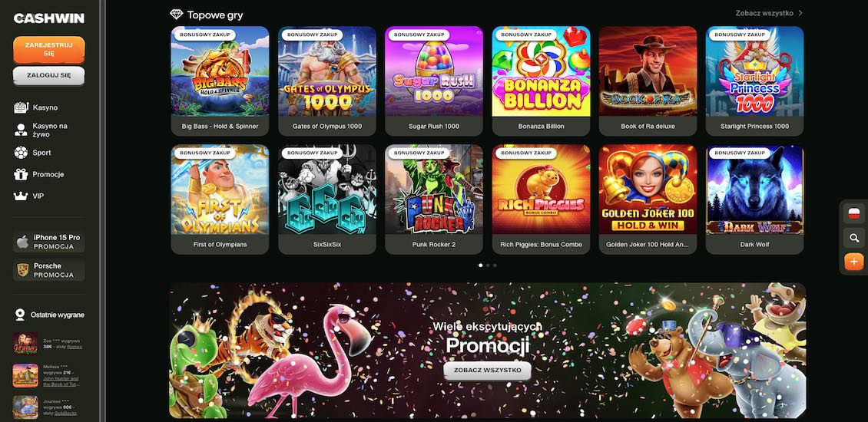Click Zobacz wszystko on promotions banner
Screen dimensions: 868x422
pos(487,371)
